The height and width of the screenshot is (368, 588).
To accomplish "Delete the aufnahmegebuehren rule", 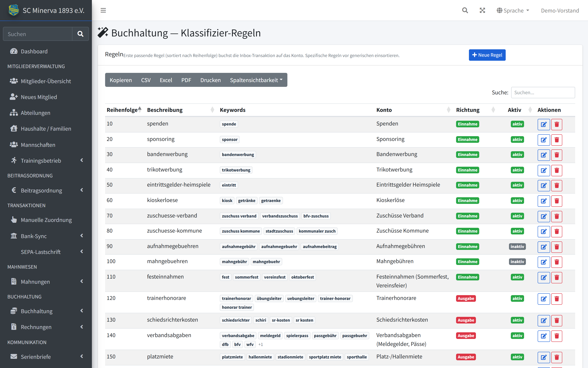I will click(557, 247).
